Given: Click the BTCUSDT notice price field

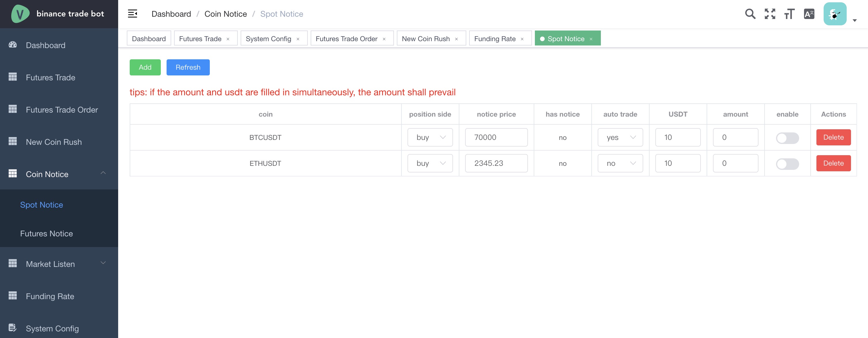Looking at the screenshot, I should point(496,137).
